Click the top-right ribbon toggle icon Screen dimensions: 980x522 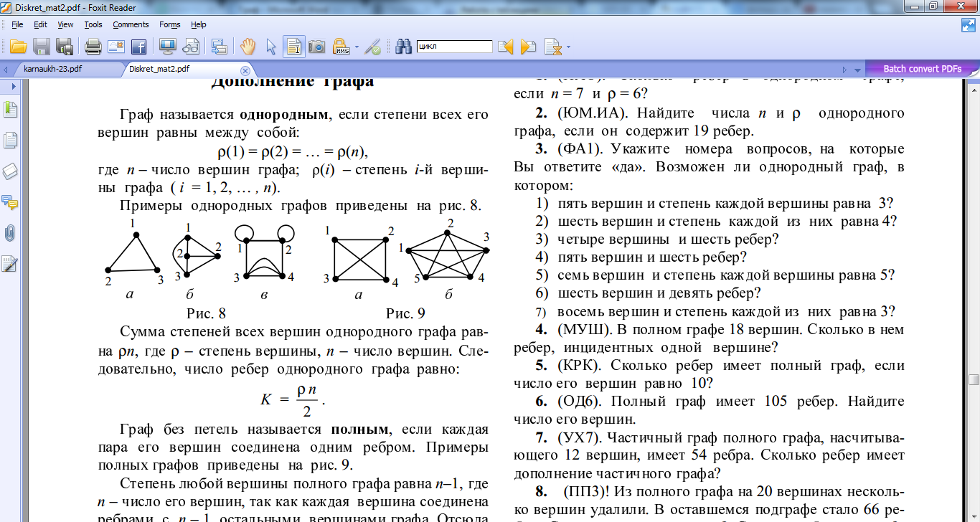(969, 24)
